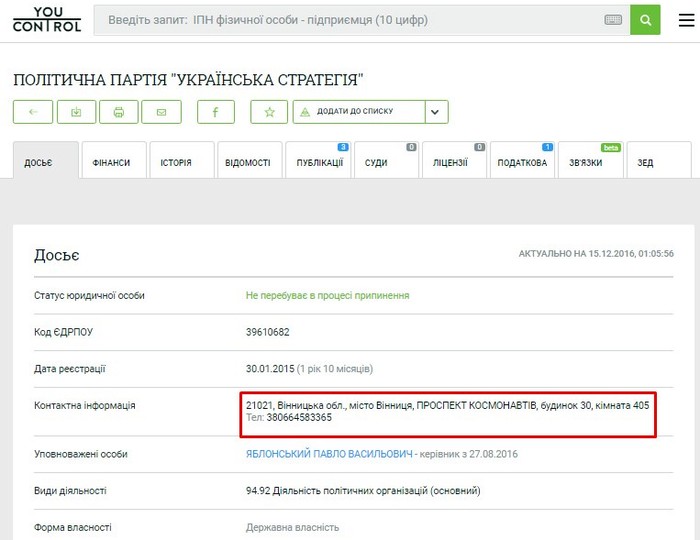Open Яблонський Павло Васильович link
This screenshot has width=700, height=540.
pyautogui.click(x=329, y=454)
